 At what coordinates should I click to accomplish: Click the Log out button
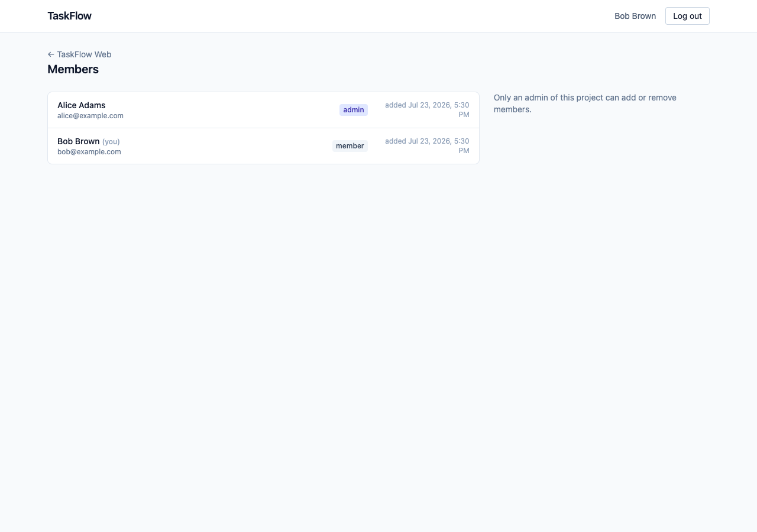[687, 16]
